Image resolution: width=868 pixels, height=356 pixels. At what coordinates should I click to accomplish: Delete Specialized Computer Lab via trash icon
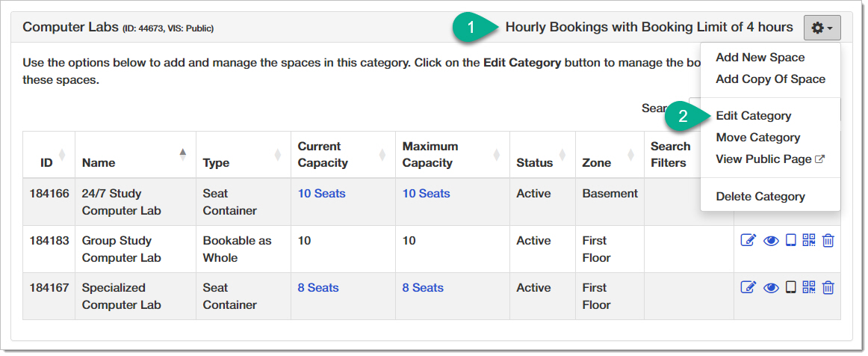click(828, 288)
